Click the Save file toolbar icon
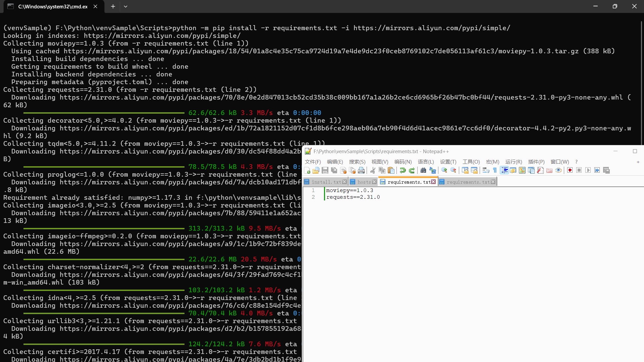 click(x=325, y=170)
